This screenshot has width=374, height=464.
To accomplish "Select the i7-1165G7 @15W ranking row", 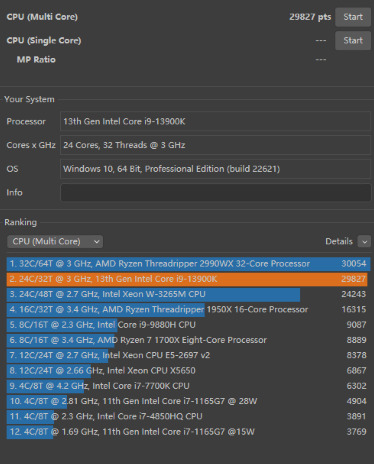I will pyautogui.click(x=188, y=432).
